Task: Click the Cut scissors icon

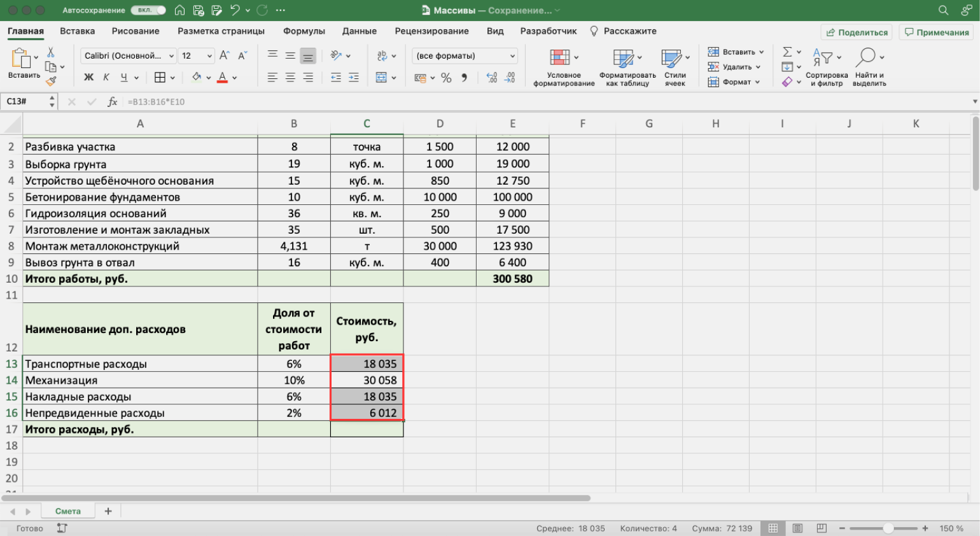Action: [51, 52]
